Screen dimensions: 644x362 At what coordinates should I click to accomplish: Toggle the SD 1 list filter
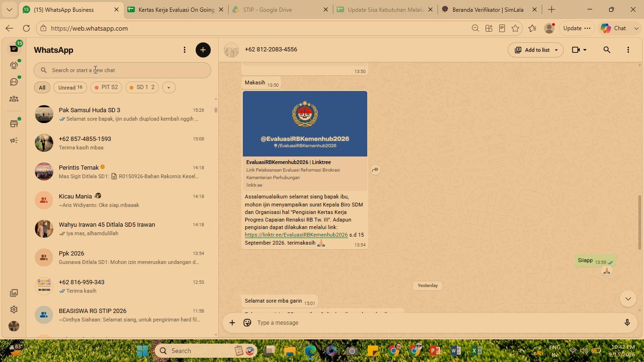142,88
